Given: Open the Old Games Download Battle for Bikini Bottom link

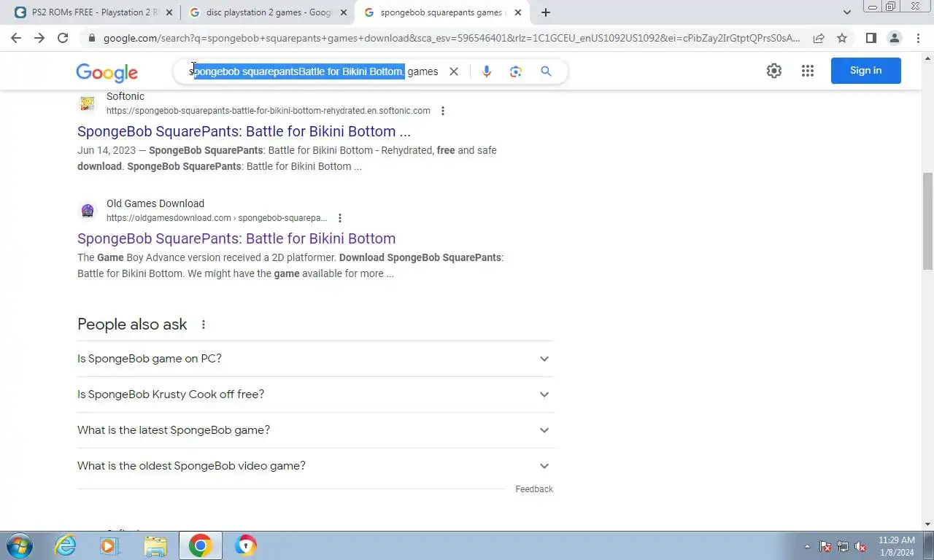Looking at the screenshot, I should coord(236,238).
